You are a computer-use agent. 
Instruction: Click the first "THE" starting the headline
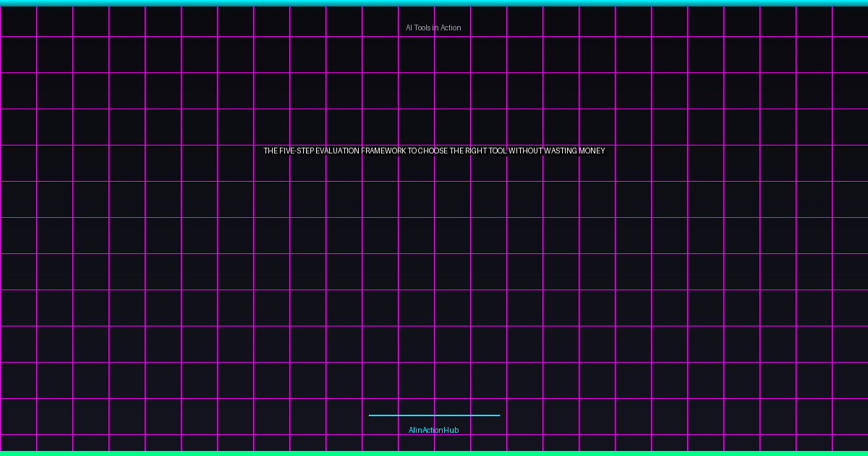tap(271, 151)
